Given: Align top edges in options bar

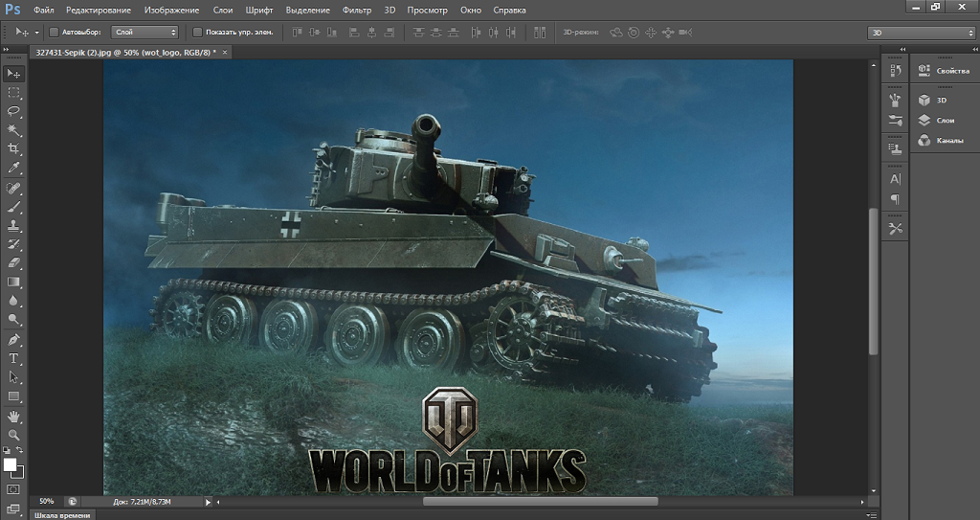Looking at the screenshot, I should tap(298, 32).
